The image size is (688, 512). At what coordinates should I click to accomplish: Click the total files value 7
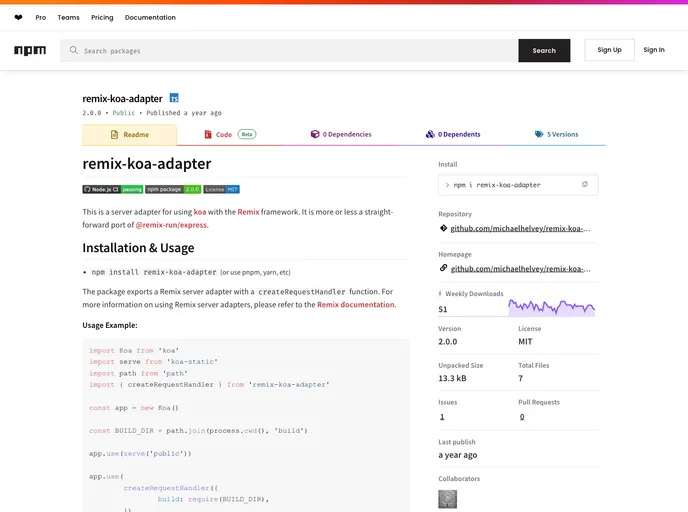(x=521, y=378)
